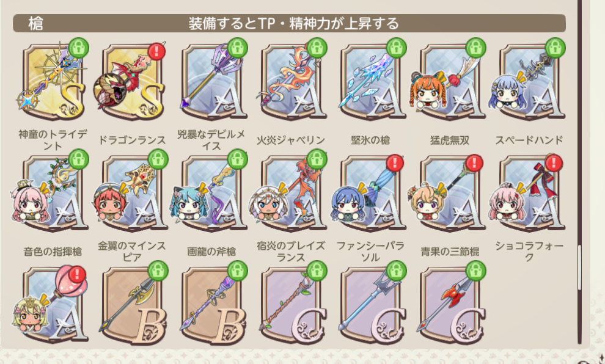
Task: Toggle the green lock on 神童のトライデント
Action: [79, 48]
